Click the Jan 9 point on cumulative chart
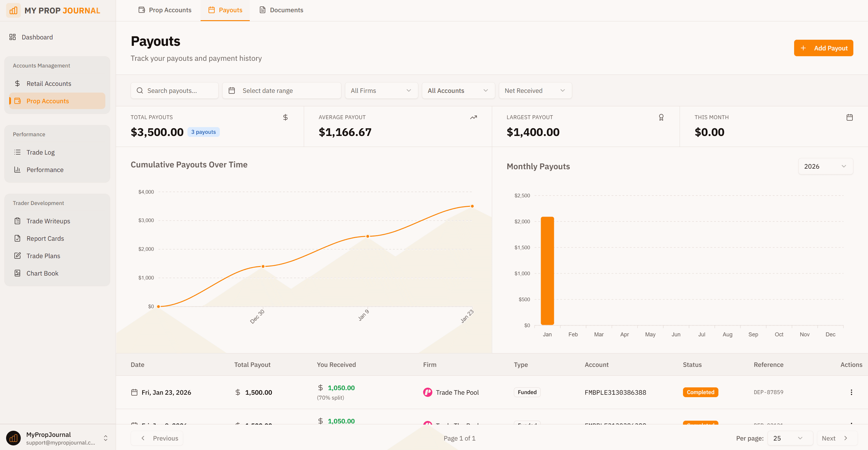The width and height of the screenshot is (868, 450). point(368,236)
